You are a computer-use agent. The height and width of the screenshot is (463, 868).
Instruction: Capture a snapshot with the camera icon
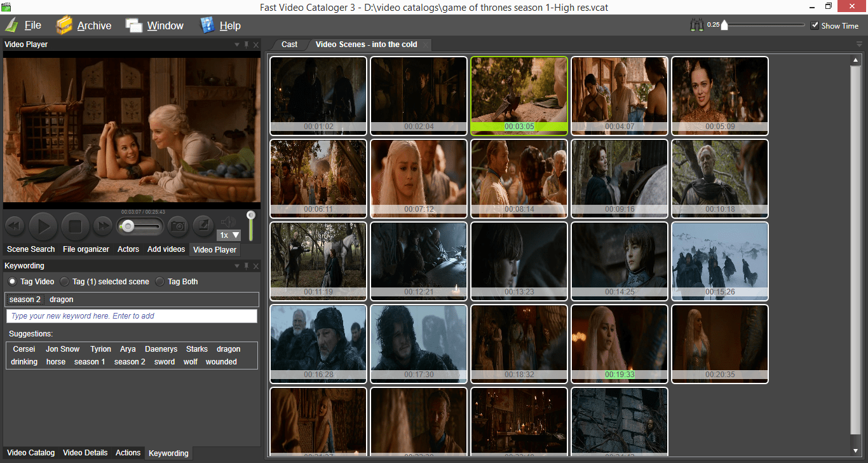point(177,226)
